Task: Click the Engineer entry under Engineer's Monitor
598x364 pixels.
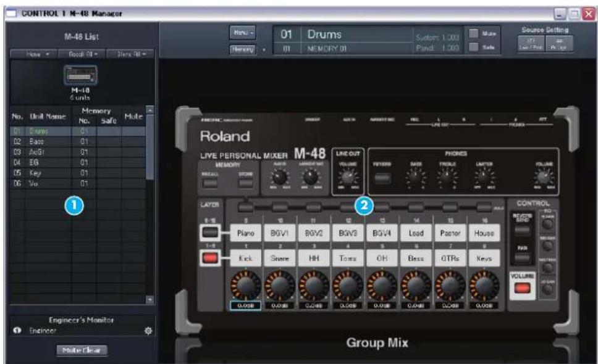Action: (x=43, y=331)
